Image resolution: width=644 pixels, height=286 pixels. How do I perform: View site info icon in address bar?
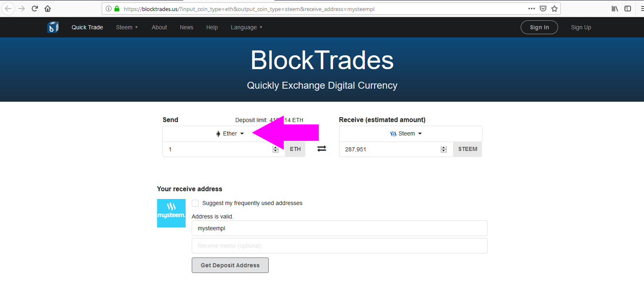109,9
